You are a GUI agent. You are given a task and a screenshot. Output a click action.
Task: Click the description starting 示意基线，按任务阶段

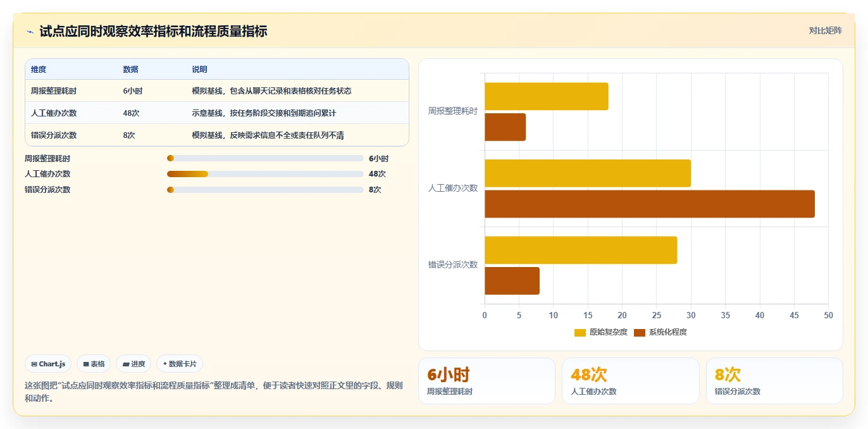pos(264,113)
